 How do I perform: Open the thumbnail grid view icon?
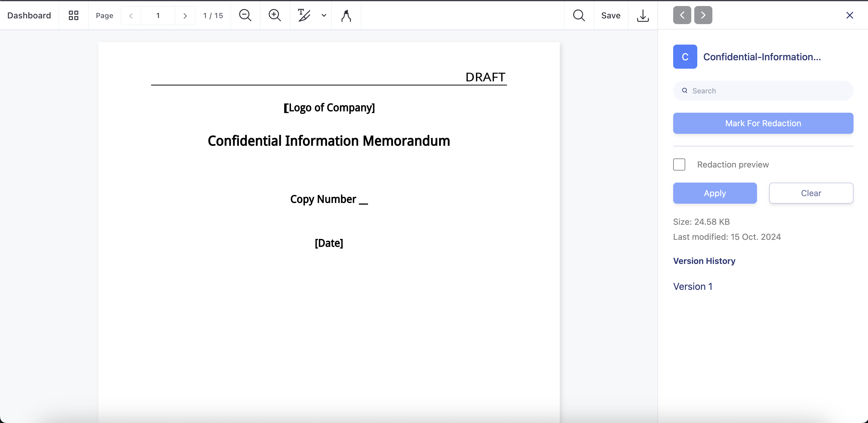pyautogui.click(x=74, y=15)
